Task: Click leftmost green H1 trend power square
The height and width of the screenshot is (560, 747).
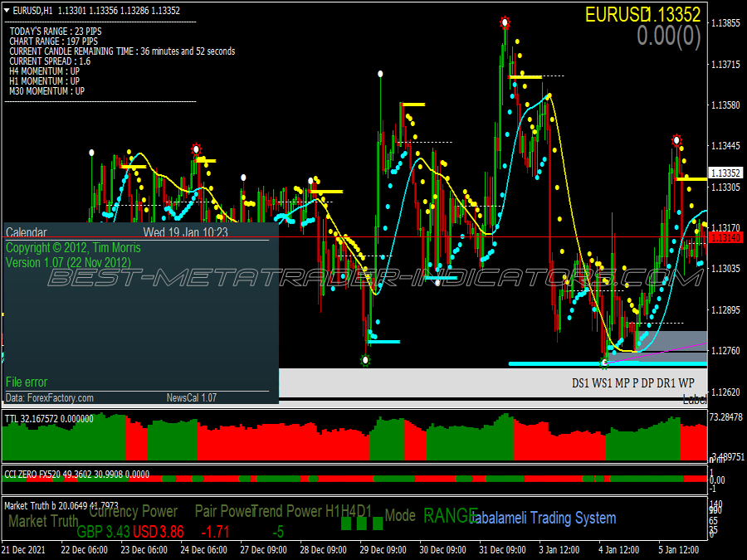Action: [x=346, y=523]
